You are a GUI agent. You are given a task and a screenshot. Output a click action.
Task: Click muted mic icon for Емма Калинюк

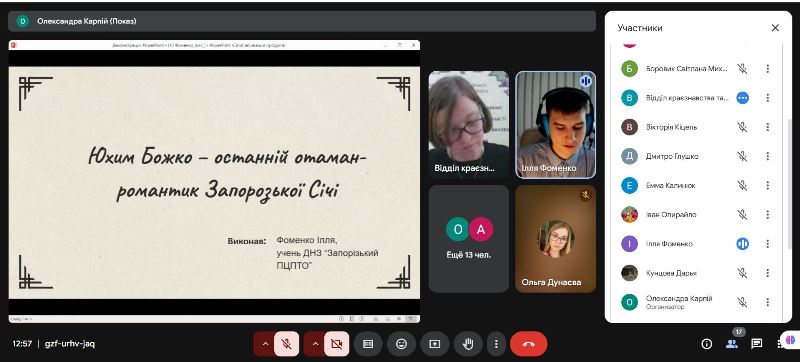(x=742, y=186)
